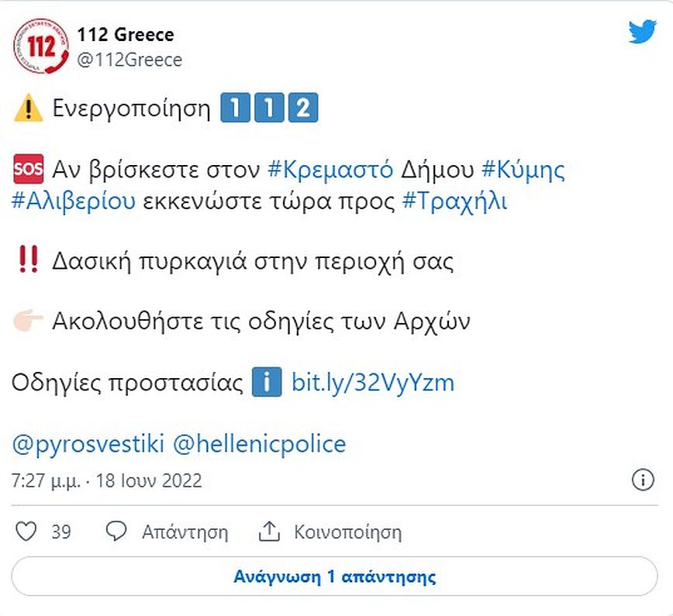Open the tweet info circle icon
673x616 pixels.
click(644, 480)
